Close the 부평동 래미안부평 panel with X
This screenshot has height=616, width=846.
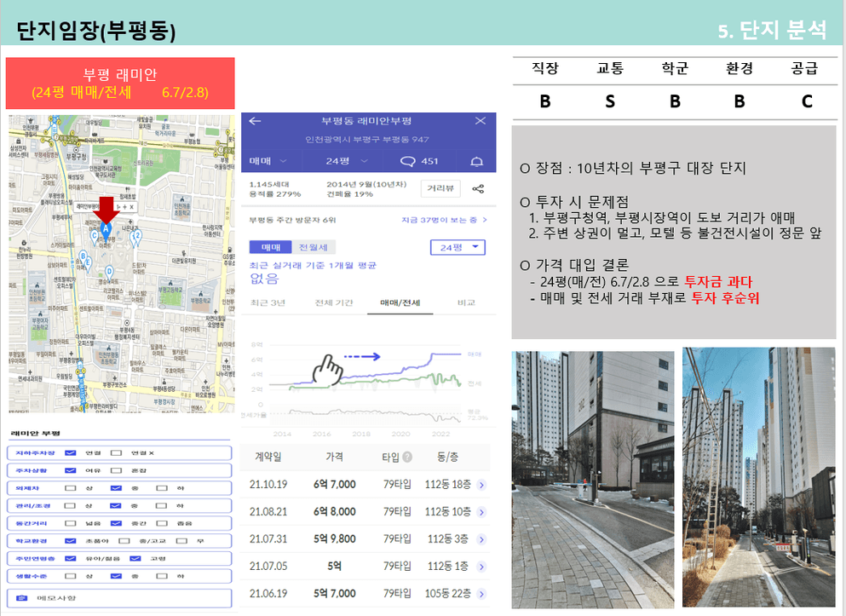[481, 121]
